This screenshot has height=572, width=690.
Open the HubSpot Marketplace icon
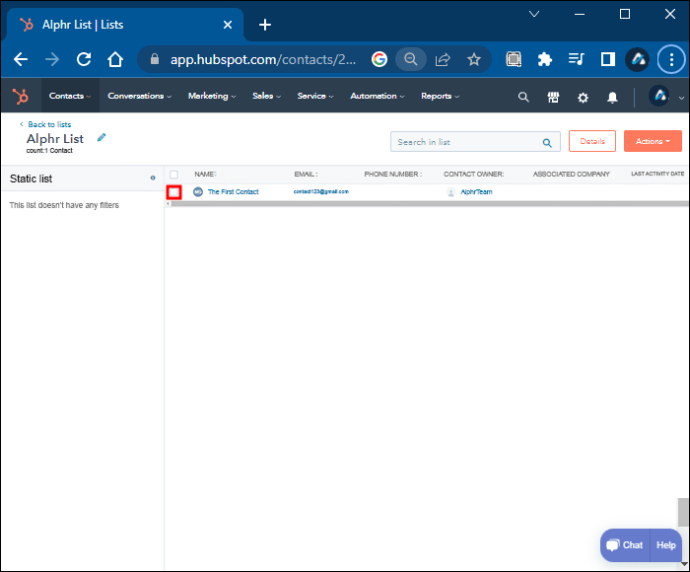point(553,97)
